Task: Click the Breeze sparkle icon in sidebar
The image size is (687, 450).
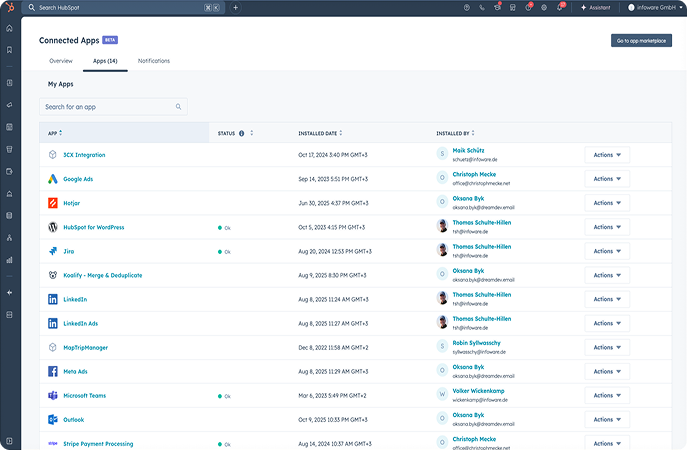Action: pyautogui.click(x=10, y=293)
